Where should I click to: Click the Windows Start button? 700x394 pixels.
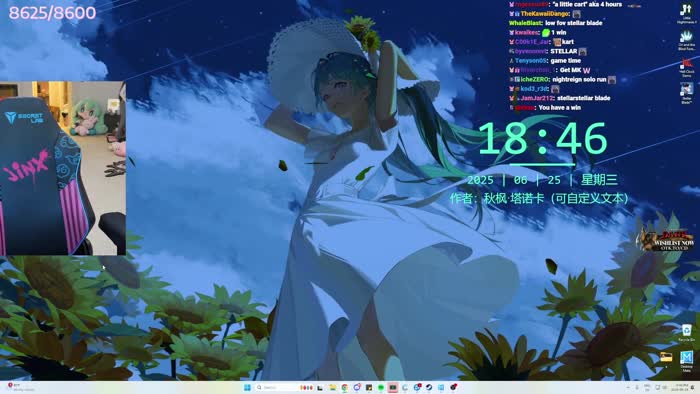tap(247, 387)
